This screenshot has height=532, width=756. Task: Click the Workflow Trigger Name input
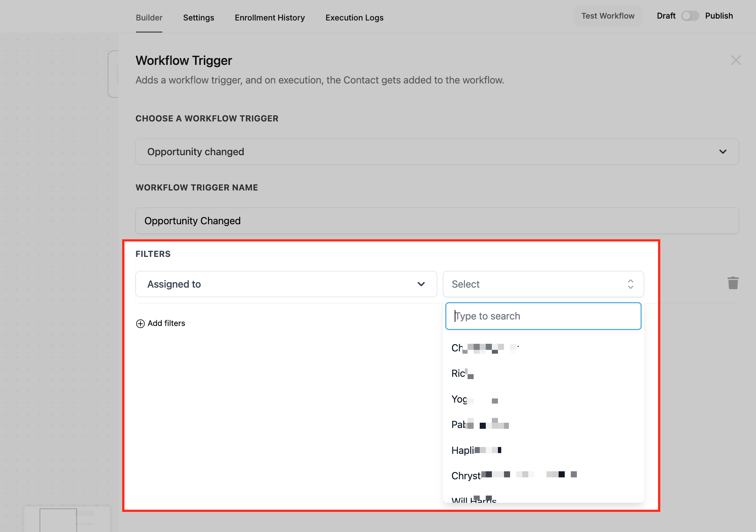437,221
